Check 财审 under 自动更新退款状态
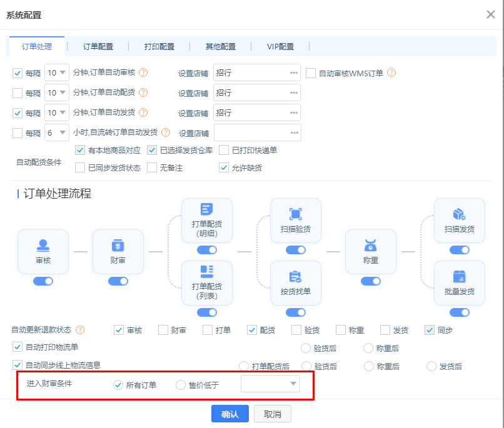 click(163, 330)
